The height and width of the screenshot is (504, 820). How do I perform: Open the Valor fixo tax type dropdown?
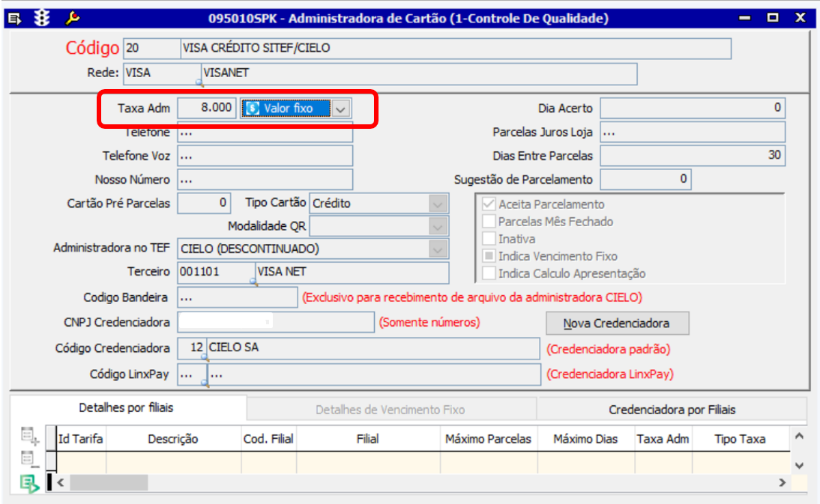(340, 109)
